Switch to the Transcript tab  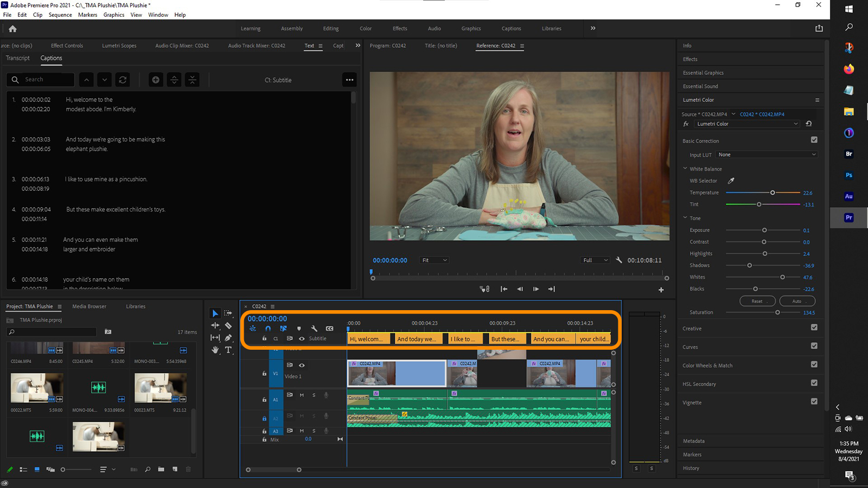[18, 58]
